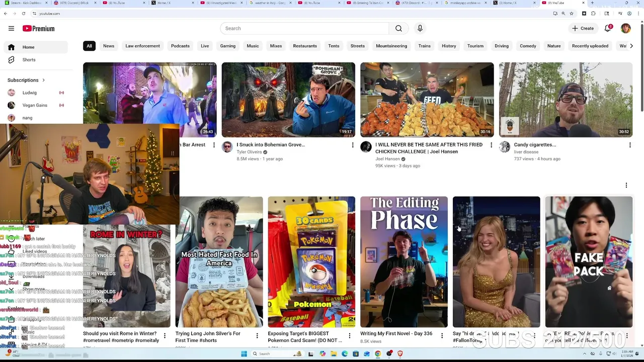Reload the page in the browser

pyautogui.click(x=23, y=14)
